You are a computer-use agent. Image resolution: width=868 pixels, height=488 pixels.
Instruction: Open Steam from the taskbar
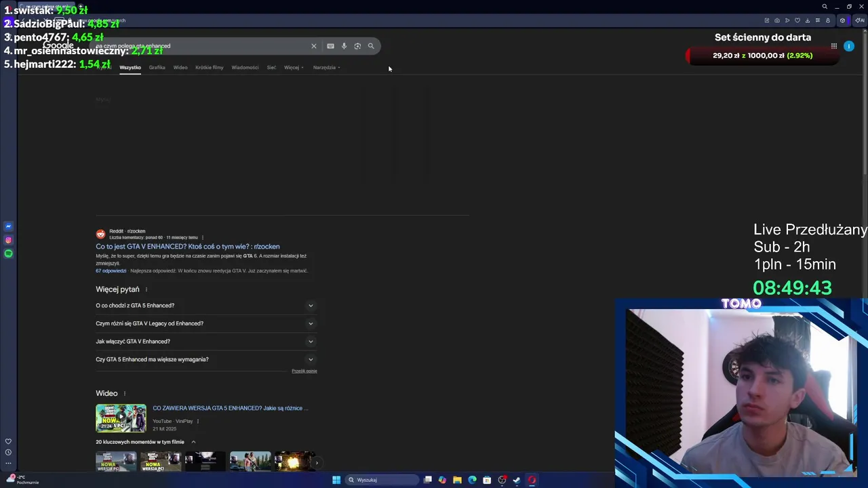click(517, 480)
